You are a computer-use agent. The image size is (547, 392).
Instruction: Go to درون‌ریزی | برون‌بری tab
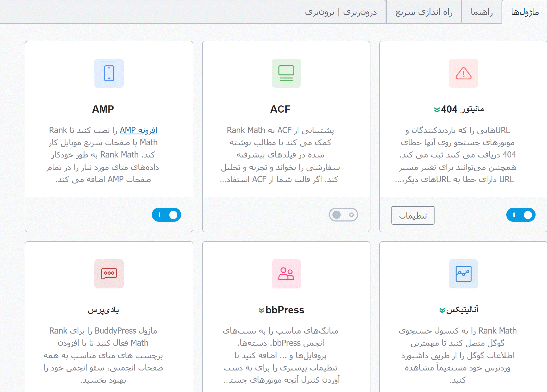tap(341, 12)
